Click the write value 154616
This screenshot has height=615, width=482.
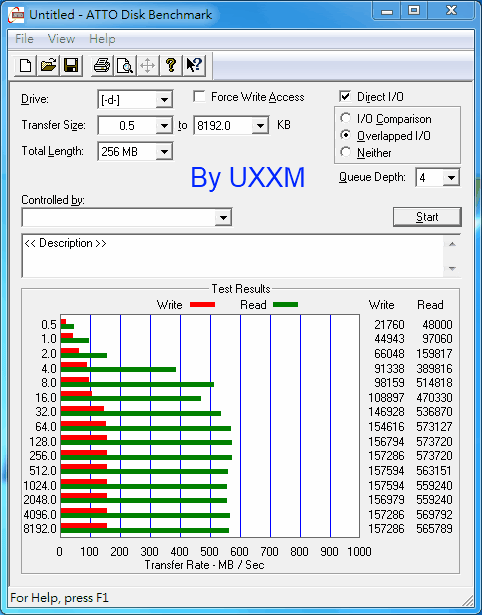(x=386, y=427)
